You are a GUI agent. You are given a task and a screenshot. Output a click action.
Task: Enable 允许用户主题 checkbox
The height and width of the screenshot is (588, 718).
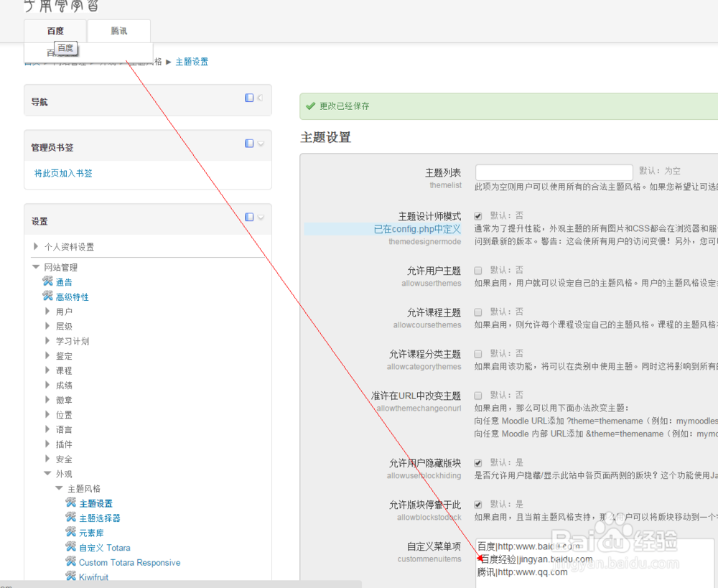point(478,270)
